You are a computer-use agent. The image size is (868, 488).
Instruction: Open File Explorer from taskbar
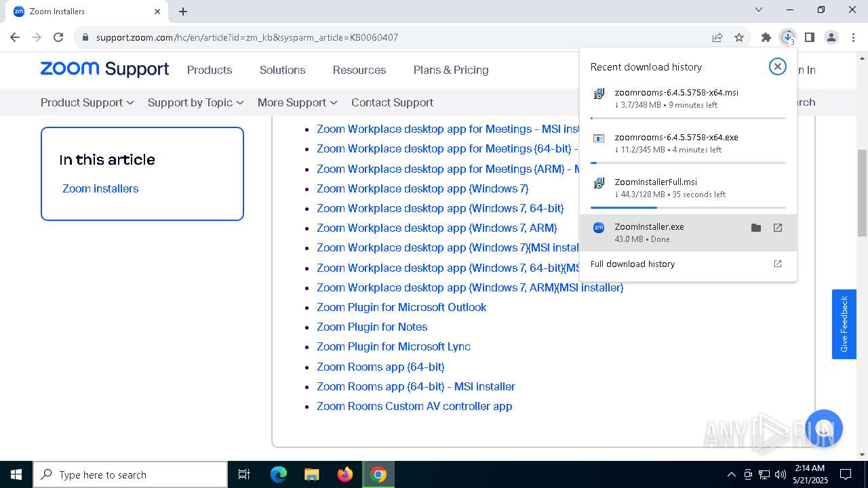pos(312,474)
